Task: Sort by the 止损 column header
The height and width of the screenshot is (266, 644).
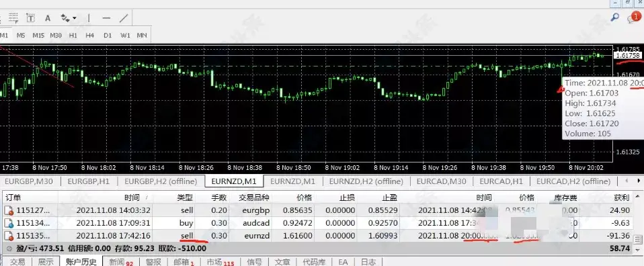Action: (347, 198)
